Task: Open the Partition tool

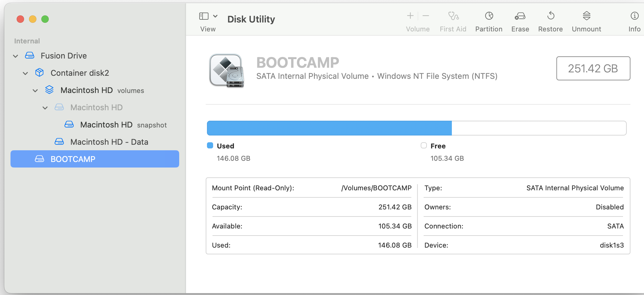Action: pyautogui.click(x=488, y=20)
